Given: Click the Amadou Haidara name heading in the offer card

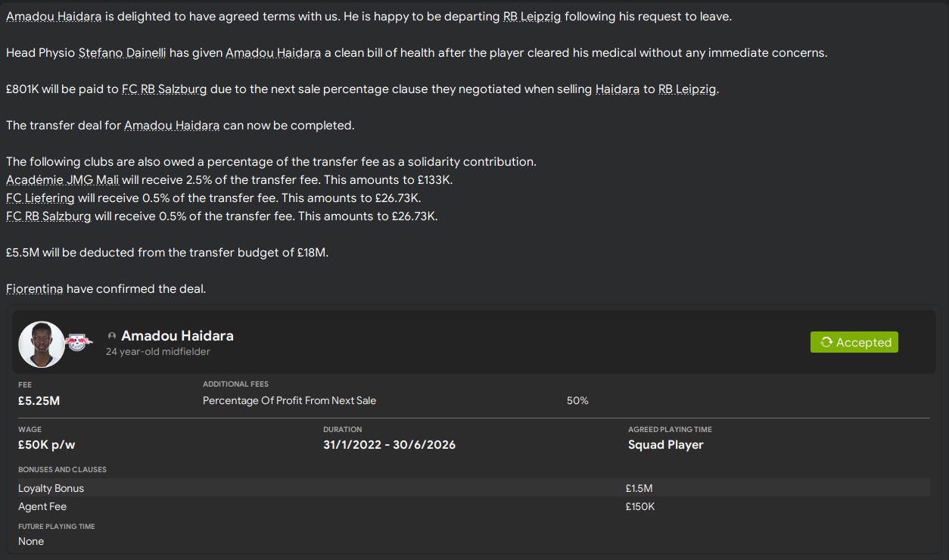Looking at the screenshot, I should point(177,335).
